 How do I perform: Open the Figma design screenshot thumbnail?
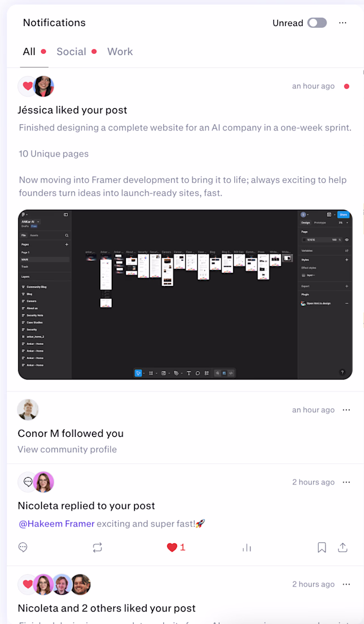pyautogui.click(x=185, y=294)
